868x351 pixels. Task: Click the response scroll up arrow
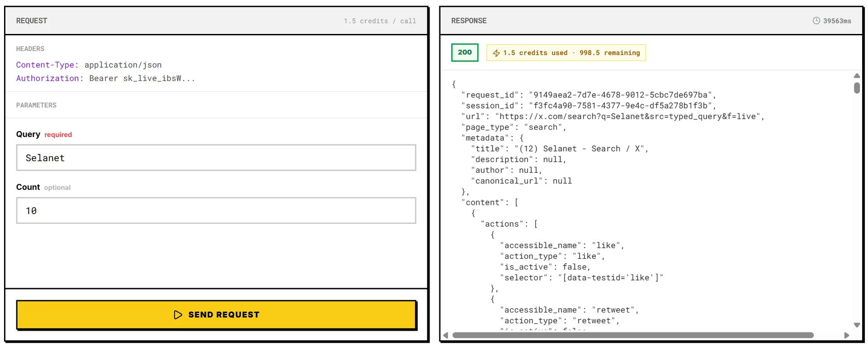click(x=857, y=76)
